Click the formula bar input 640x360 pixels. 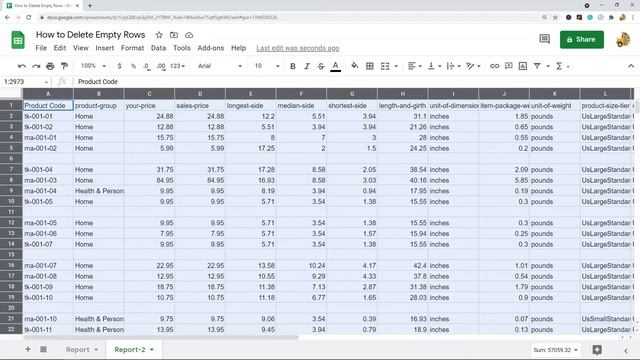(x=355, y=82)
